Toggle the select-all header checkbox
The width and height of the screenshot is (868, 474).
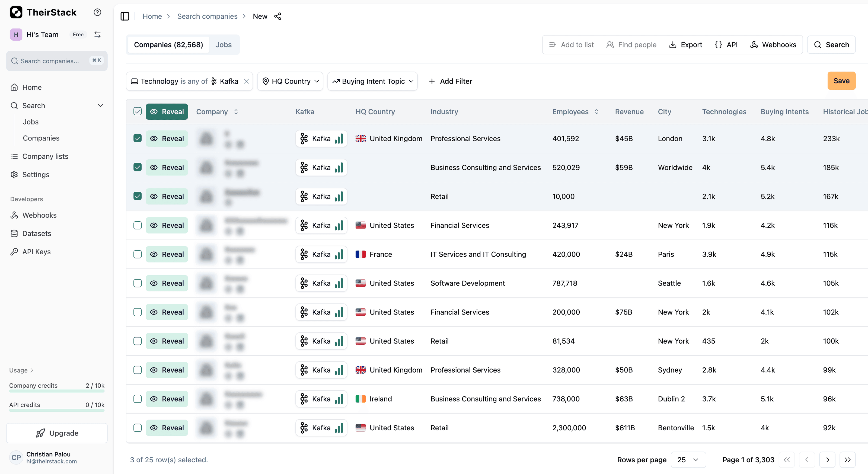coord(138,111)
